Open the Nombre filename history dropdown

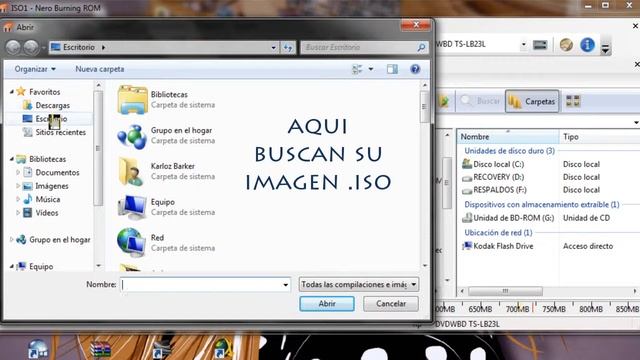[x=286, y=284]
